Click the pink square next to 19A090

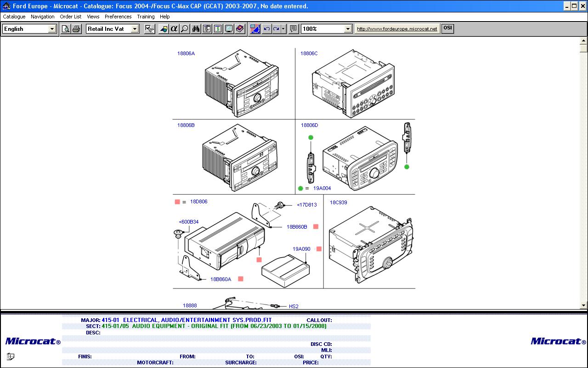[319, 249]
